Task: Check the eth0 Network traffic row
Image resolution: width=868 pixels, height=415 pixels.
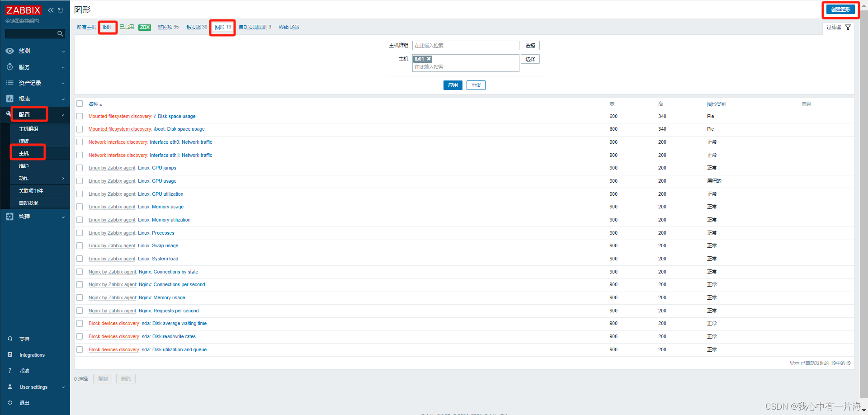Action: coord(80,142)
